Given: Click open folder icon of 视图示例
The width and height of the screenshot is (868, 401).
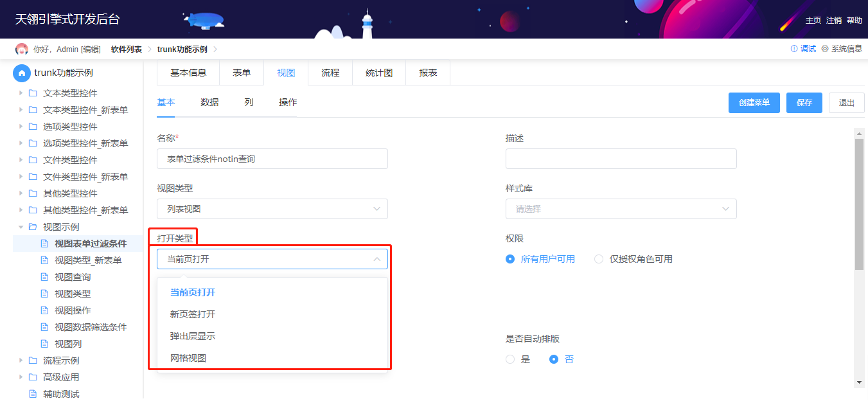Looking at the screenshot, I should [33, 227].
